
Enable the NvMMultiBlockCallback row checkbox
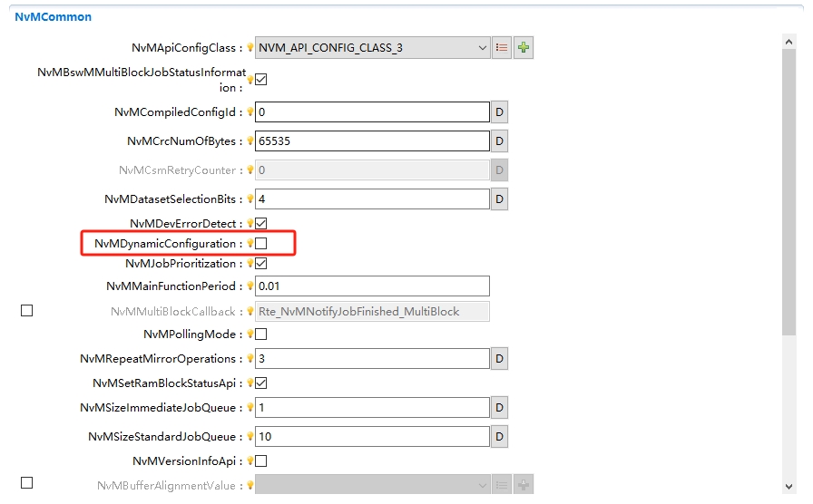(26, 311)
